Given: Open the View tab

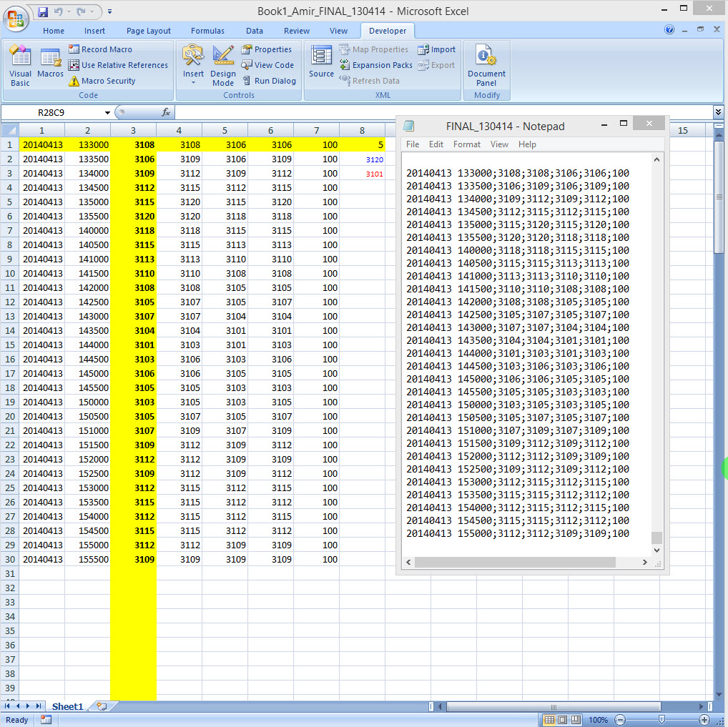Looking at the screenshot, I should (338, 31).
